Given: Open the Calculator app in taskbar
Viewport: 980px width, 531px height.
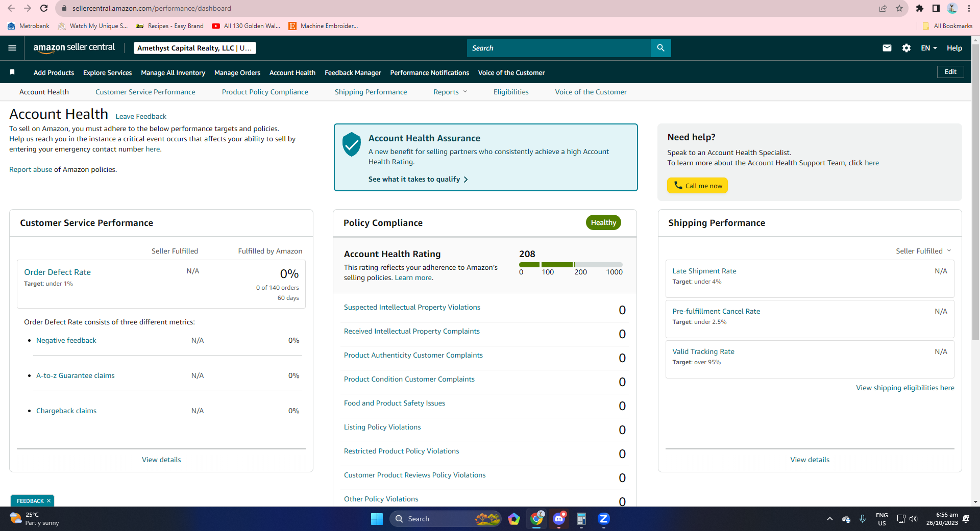Looking at the screenshot, I should click(x=581, y=519).
